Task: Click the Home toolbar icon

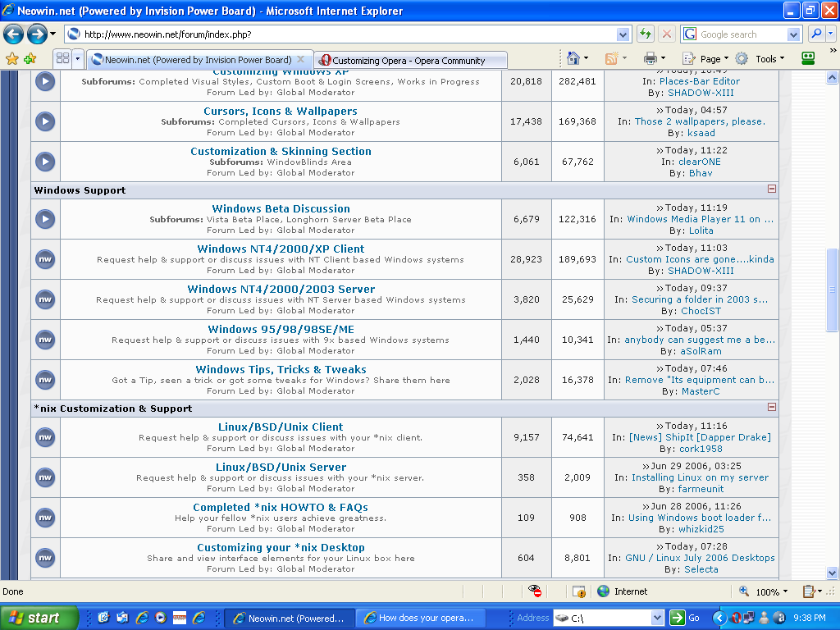Action: [573, 58]
